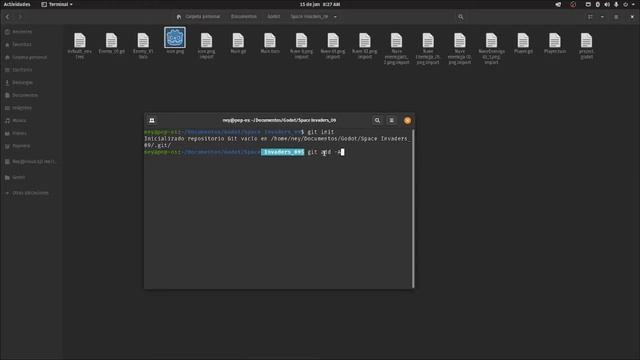The width and height of the screenshot is (640, 360).
Task: Open Otras ubicaciones in the sidebar
Action: pyautogui.click(x=27, y=193)
